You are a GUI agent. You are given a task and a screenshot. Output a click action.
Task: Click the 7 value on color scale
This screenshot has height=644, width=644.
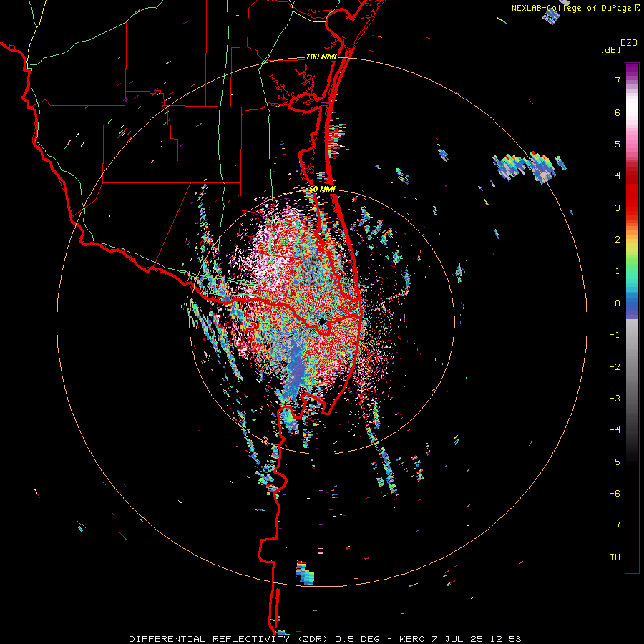618,80
